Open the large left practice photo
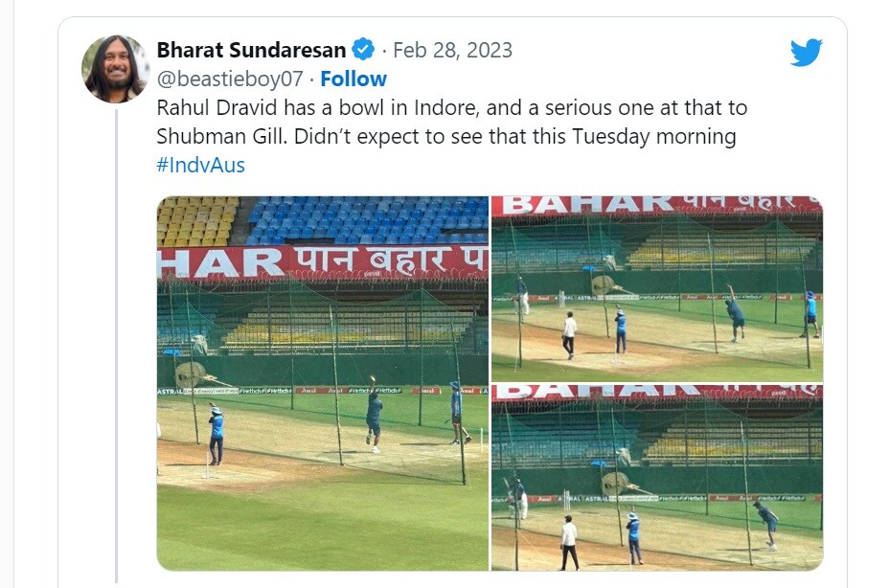 [322, 383]
